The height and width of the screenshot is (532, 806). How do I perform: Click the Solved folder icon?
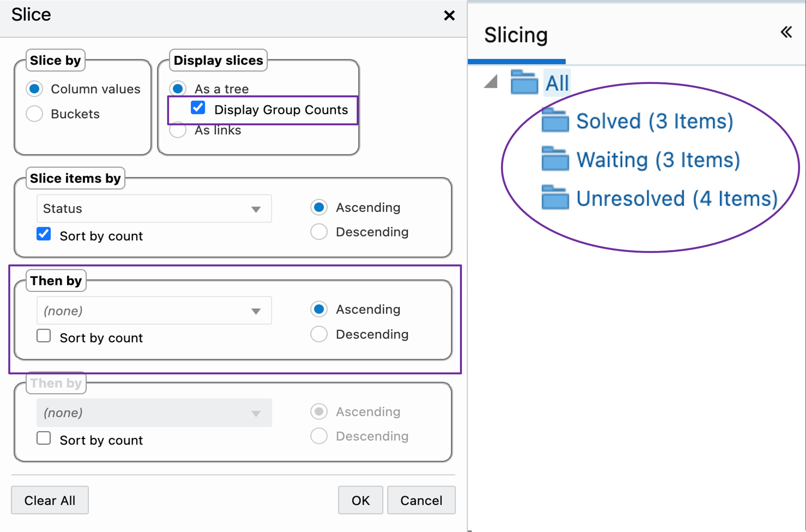tap(555, 120)
